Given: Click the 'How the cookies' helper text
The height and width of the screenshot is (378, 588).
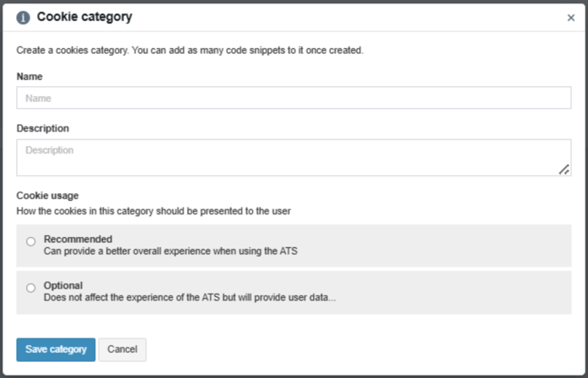Looking at the screenshot, I should [159, 209].
